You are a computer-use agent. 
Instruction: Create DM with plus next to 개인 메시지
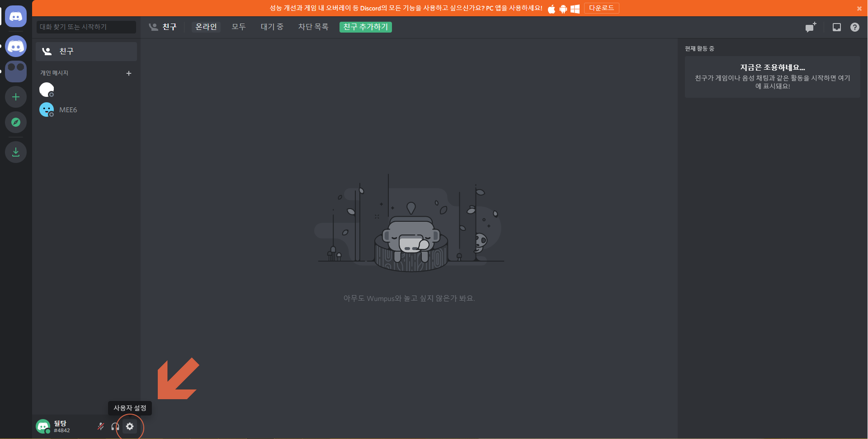tap(129, 73)
